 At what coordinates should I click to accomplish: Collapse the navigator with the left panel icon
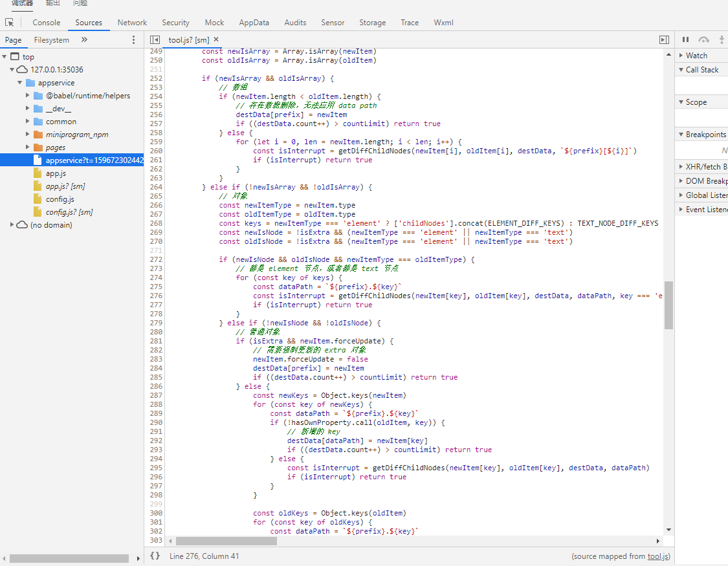click(x=155, y=39)
